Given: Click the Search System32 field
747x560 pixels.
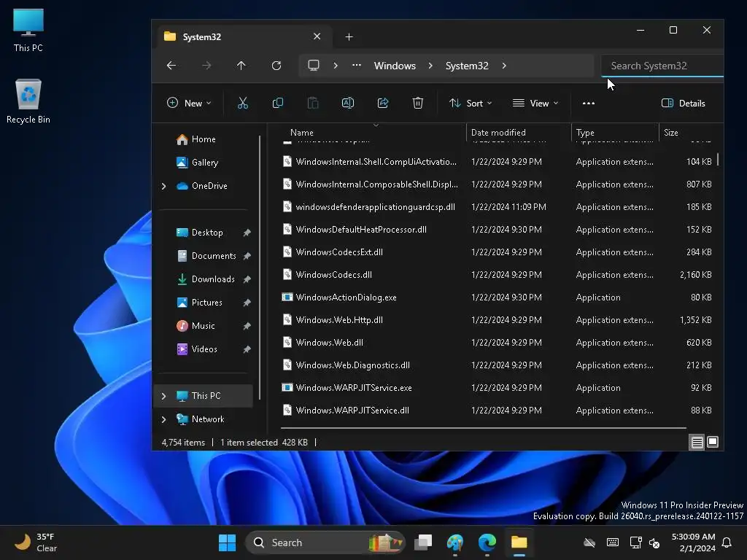Looking at the screenshot, I should coord(662,66).
